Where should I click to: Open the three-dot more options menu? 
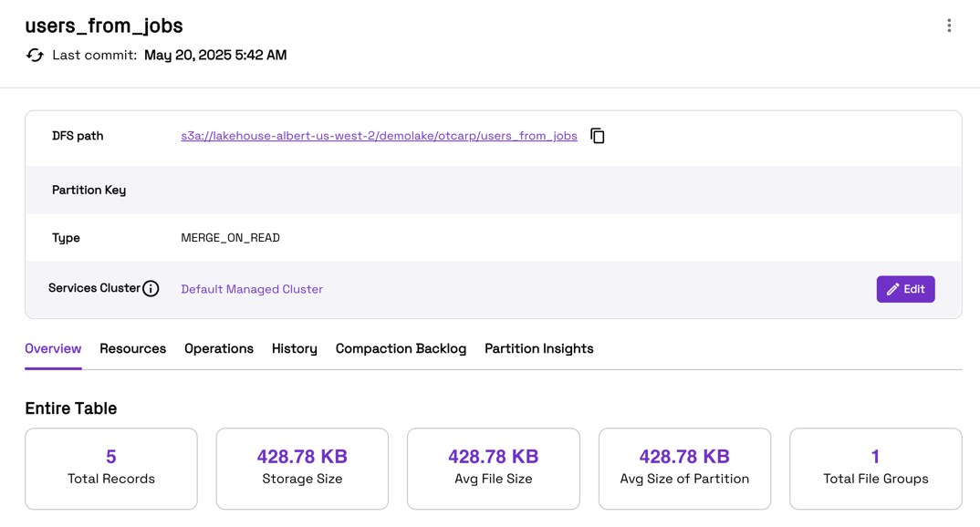pos(949,26)
